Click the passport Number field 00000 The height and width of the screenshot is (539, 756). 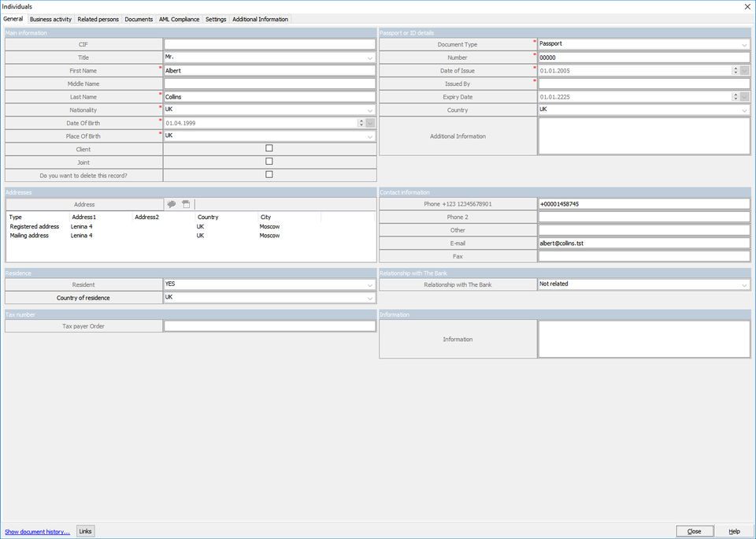(644, 58)
